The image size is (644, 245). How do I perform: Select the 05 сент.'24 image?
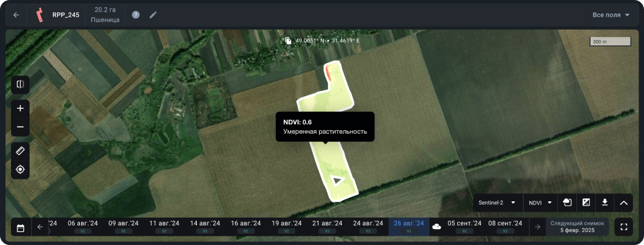tap(464, 227)
